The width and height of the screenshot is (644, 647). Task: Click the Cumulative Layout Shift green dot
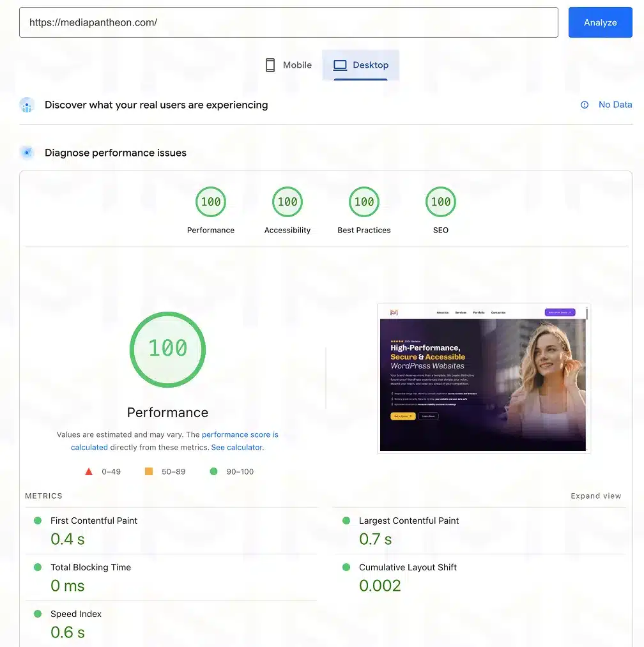pyautogui.click(x=346, y=567)
